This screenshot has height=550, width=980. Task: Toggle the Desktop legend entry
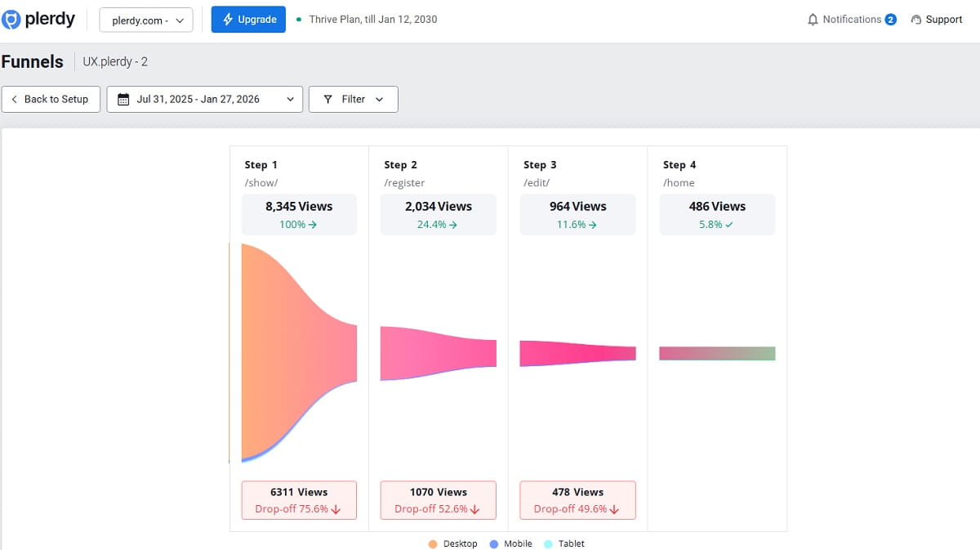(453, 543)
